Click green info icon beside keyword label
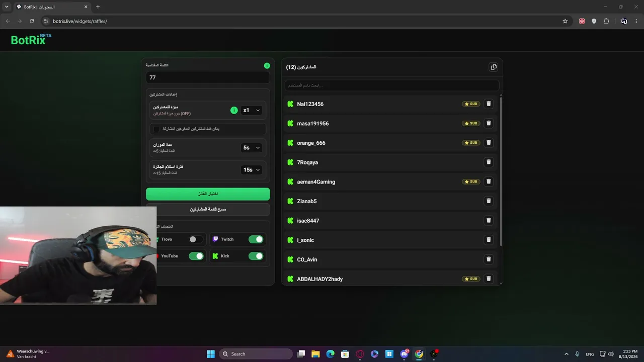Screen dimensions: 644x362 (267, 65)
